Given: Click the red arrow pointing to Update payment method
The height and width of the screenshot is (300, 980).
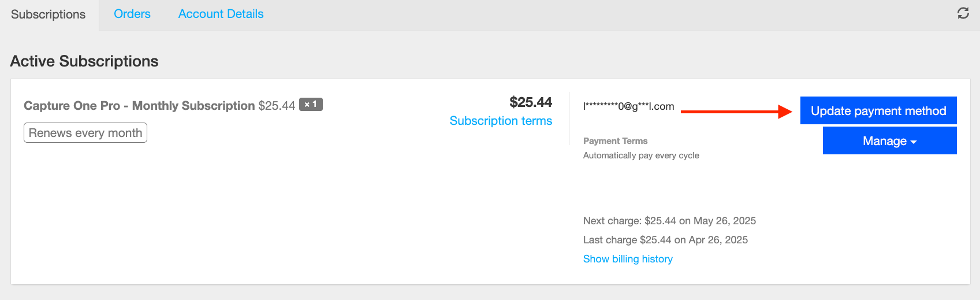Looking at the screenshot, I should (x=737, y=112).
